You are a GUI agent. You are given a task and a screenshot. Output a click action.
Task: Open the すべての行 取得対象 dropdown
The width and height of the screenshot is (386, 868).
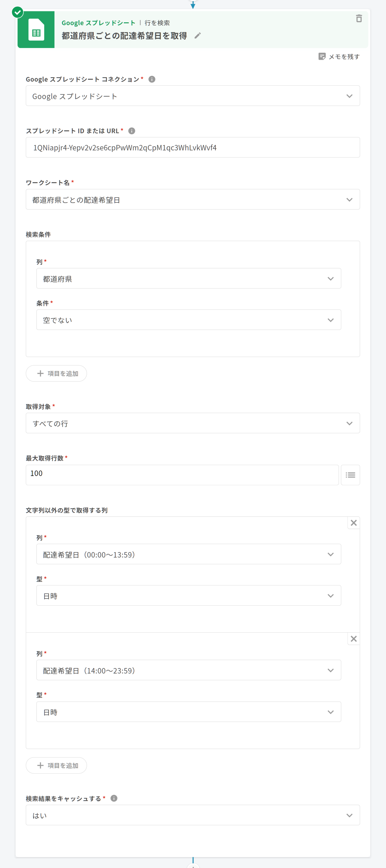tap(193, 423)
